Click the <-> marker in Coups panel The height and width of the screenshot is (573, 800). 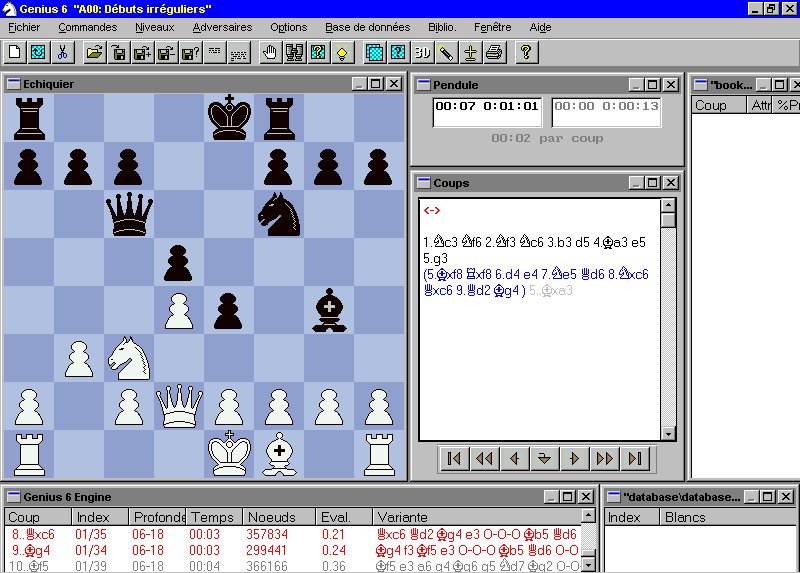(x=432, y=210)
